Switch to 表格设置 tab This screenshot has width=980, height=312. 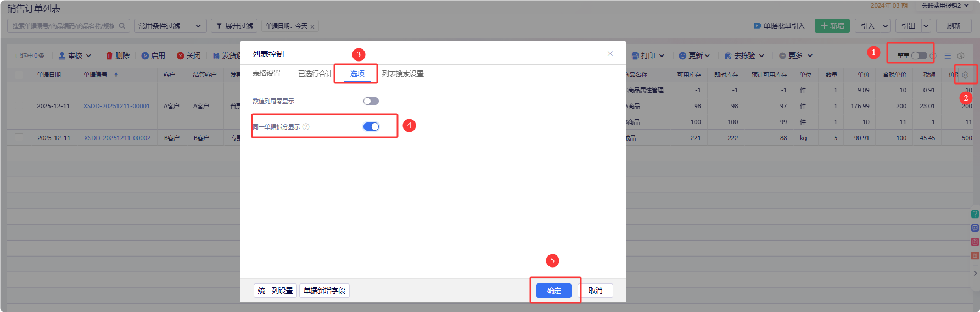point(266,73)
